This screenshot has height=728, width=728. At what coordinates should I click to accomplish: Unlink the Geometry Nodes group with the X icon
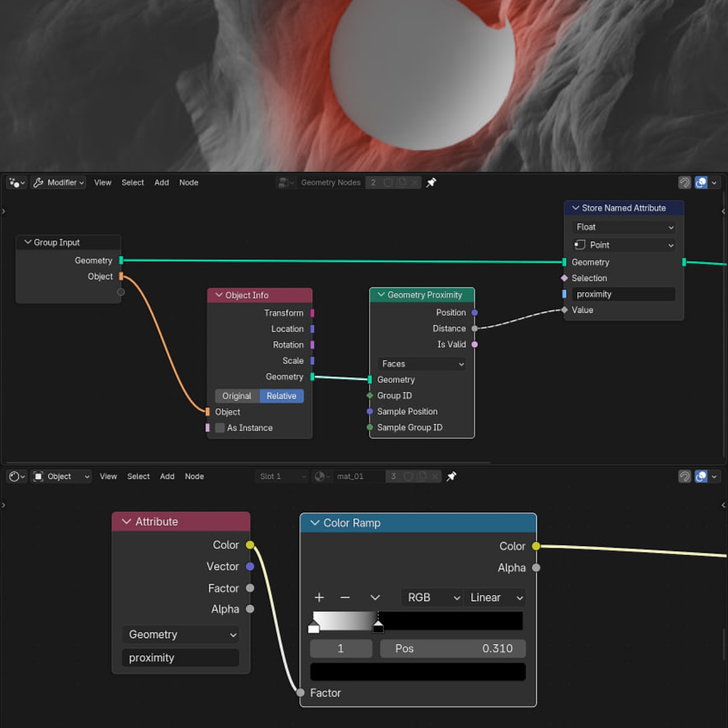tap(415, 183)
